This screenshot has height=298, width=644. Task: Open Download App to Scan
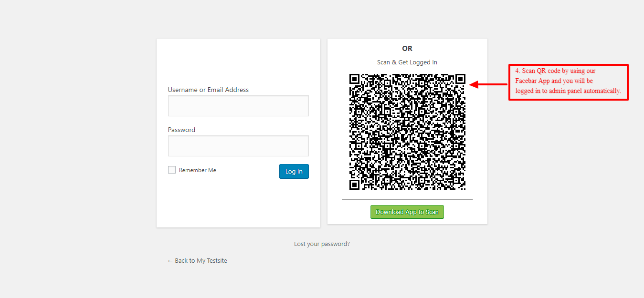click(x=407, y=212)
